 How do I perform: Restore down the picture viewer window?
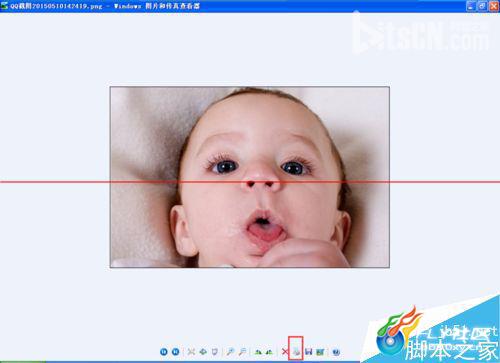tap(482, 6)
